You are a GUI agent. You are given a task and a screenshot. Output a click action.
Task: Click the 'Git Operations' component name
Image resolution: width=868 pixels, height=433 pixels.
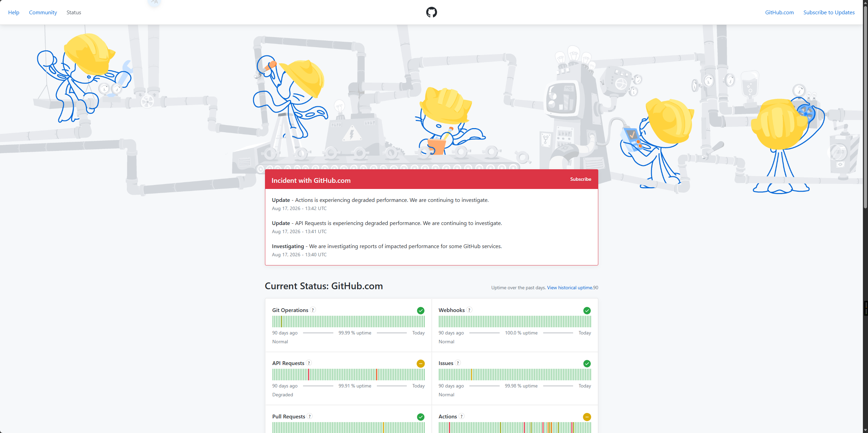[290, 310]
